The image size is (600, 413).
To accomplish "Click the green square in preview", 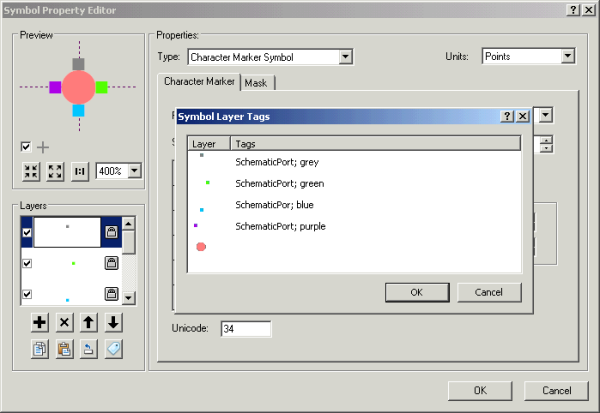I will (101, 87).
